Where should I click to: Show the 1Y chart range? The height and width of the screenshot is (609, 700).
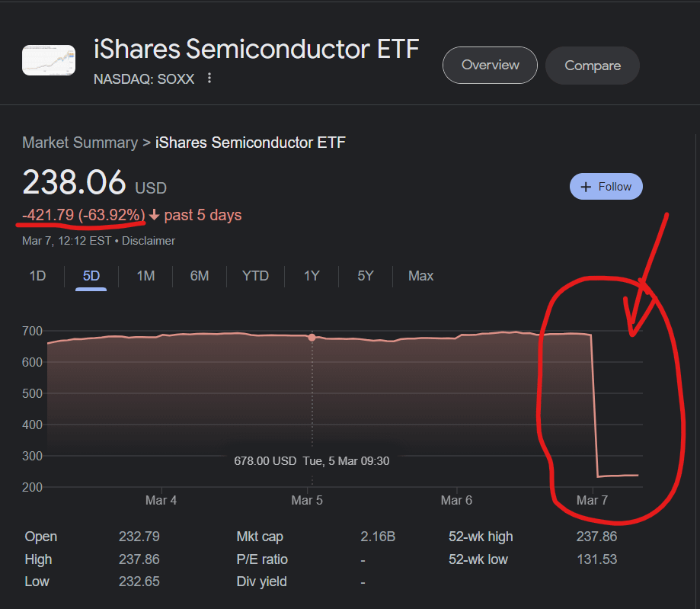click(312, 276)
